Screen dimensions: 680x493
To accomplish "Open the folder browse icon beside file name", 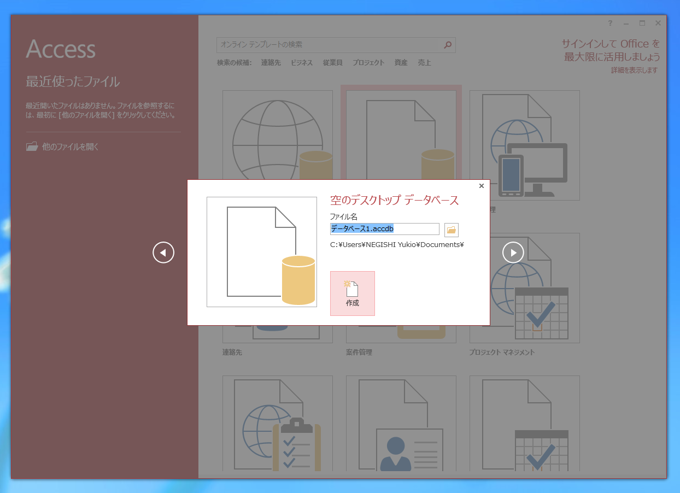I will 451,229.
